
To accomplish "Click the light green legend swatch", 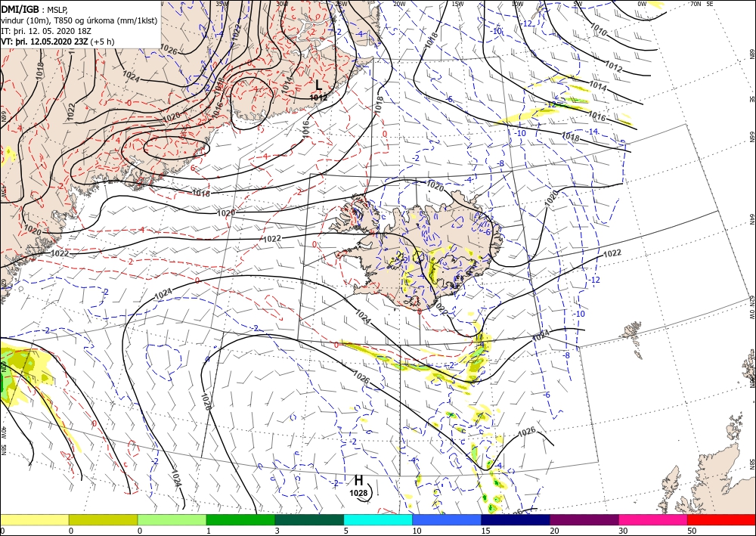I will [172, 519].
